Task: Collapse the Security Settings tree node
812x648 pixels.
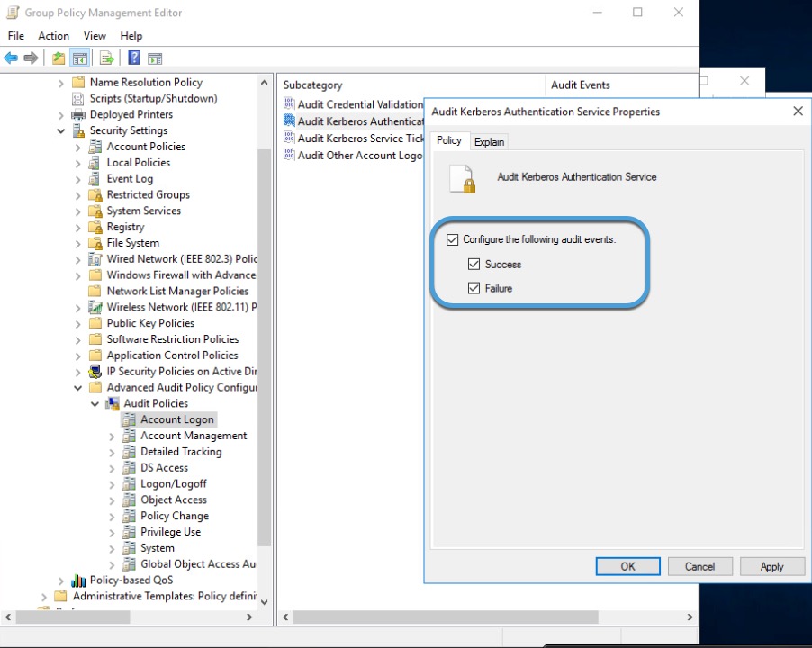Action: coord(61,130)
